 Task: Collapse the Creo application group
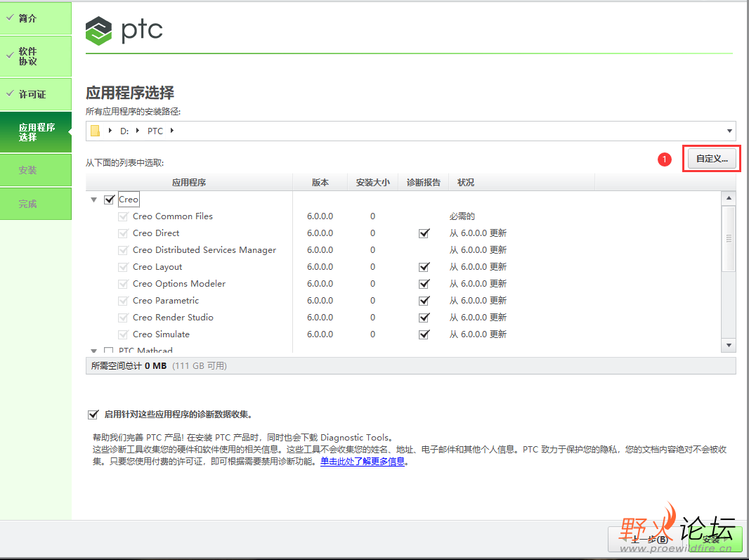click(x=94, y=200)
